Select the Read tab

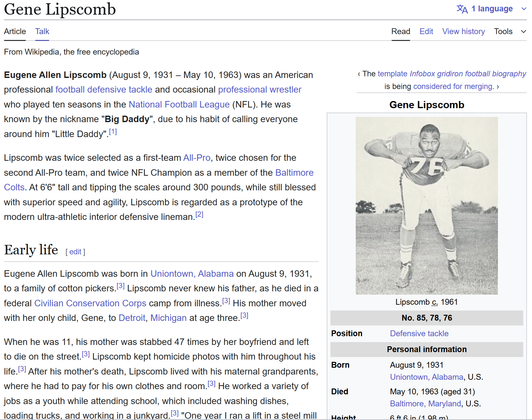(x=401, y=32)
